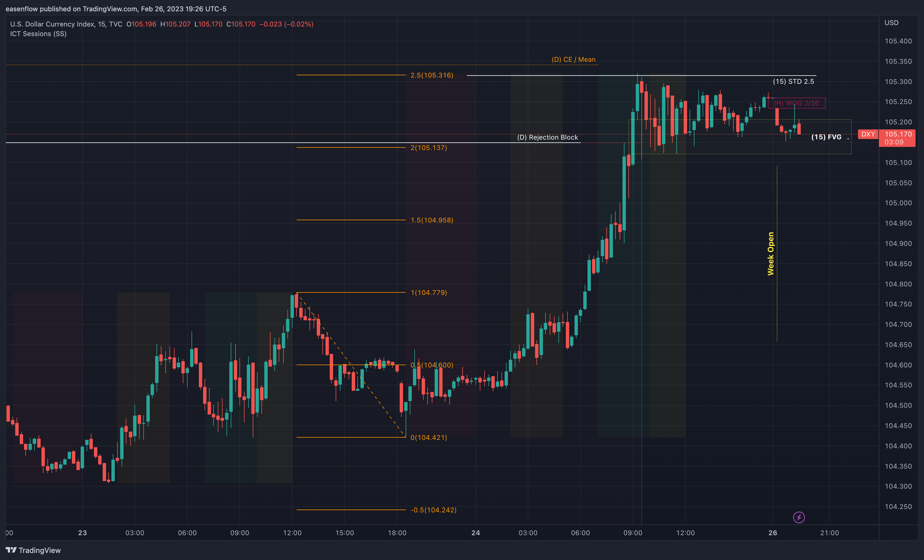Click the red DXY price tag

(868, 134)
